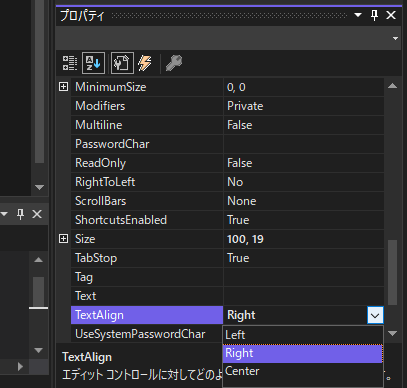Choose Right from alignment list

(x=303, y=353)
